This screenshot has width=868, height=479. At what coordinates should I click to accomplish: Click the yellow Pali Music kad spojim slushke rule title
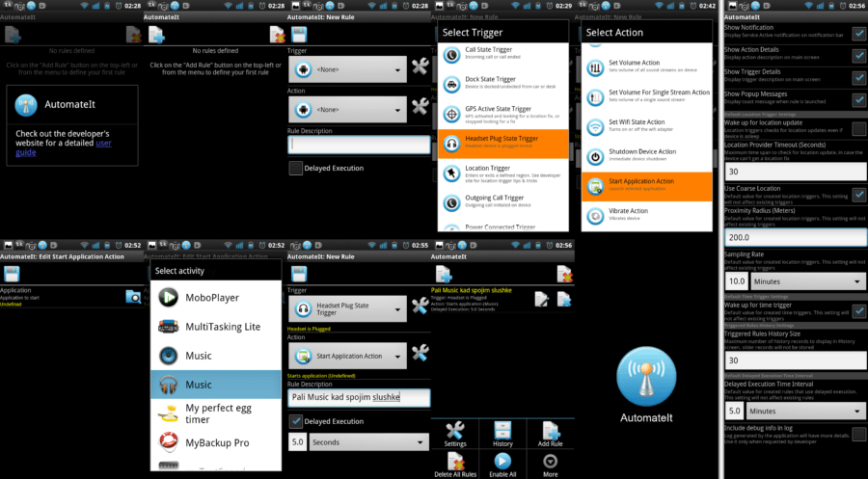(471, 290)
